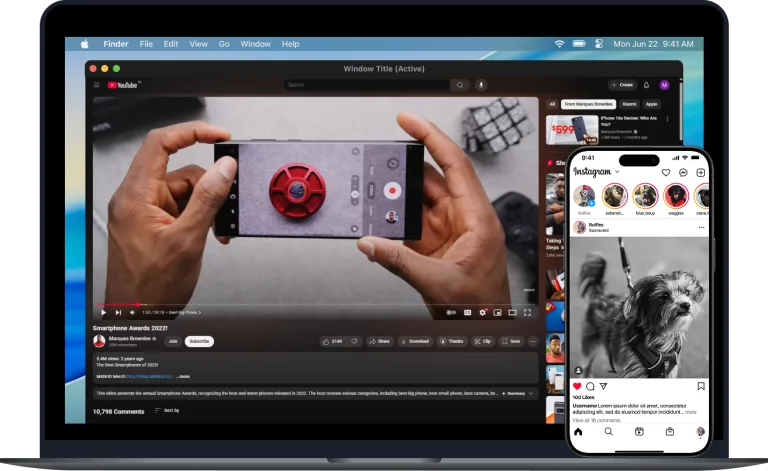Open the voggies Instagram story
The height and width of the screenshot is (471, 768).
pos(676,196)
